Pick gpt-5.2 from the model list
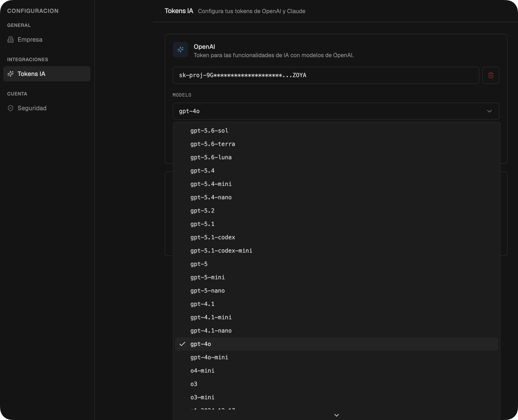518x420 pixels. (336, 210)
